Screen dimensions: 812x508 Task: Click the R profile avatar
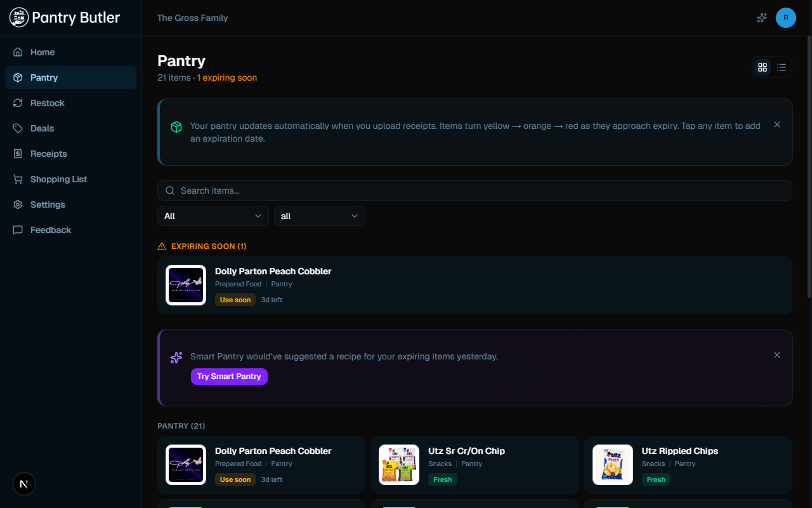point(786,18)
